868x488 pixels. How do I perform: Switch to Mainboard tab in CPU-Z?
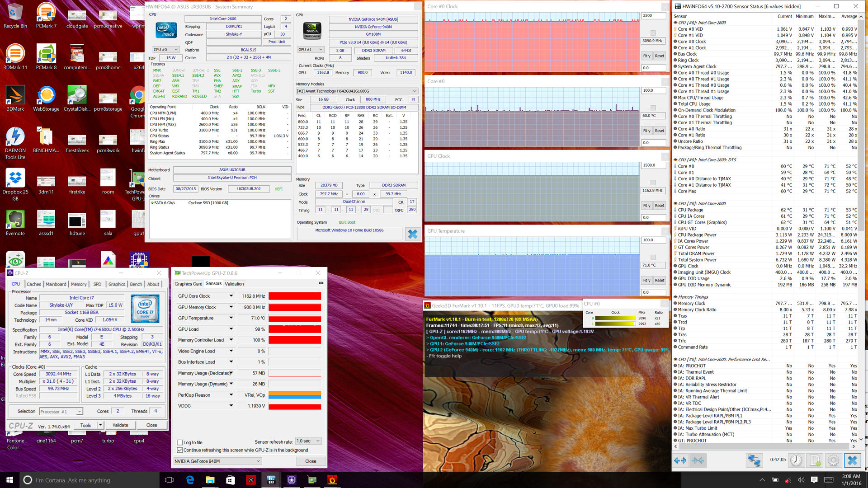(x=56, y=284)
